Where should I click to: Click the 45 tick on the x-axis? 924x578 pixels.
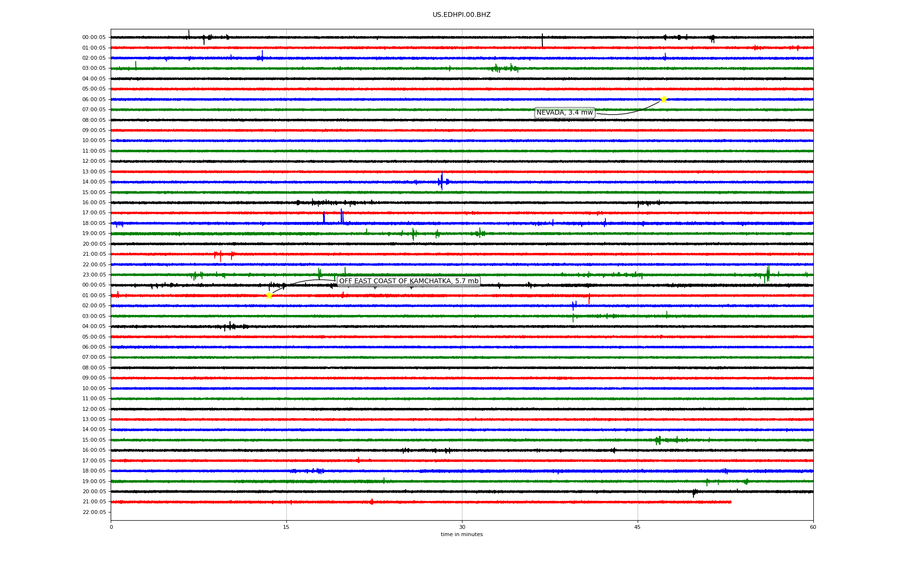(x=638, y=527)
